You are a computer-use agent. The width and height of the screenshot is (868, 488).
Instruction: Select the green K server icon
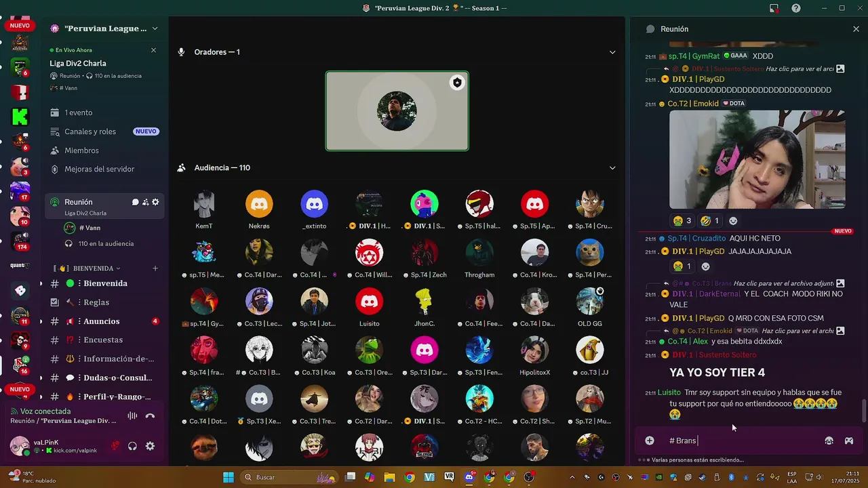(20, 117)
